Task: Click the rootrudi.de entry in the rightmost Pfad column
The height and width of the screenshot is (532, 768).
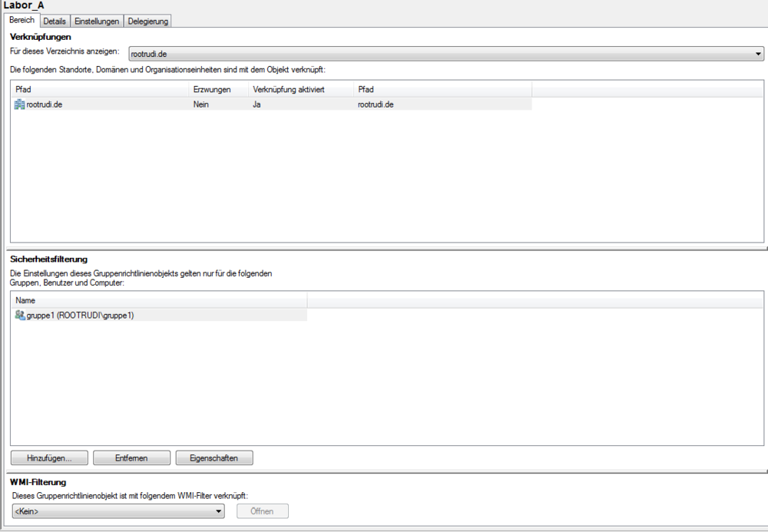Action: click(376, 104)
